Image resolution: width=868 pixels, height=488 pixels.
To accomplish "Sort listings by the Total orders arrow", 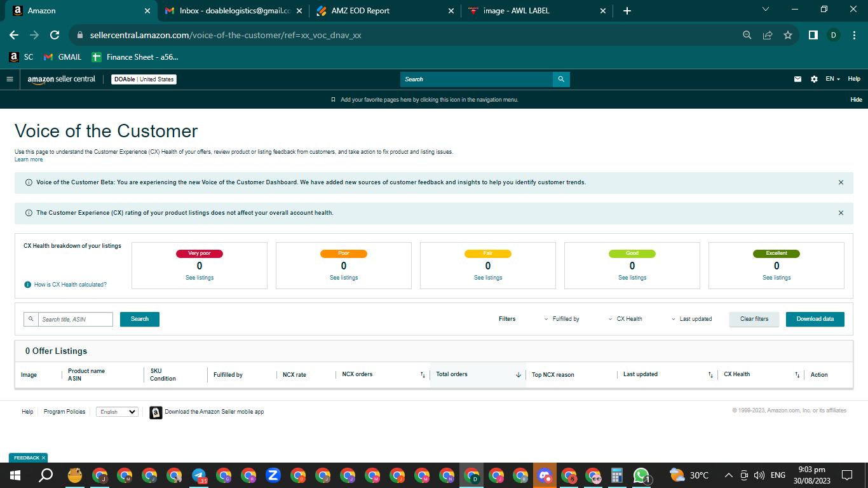I will click(x=519, y=375).
